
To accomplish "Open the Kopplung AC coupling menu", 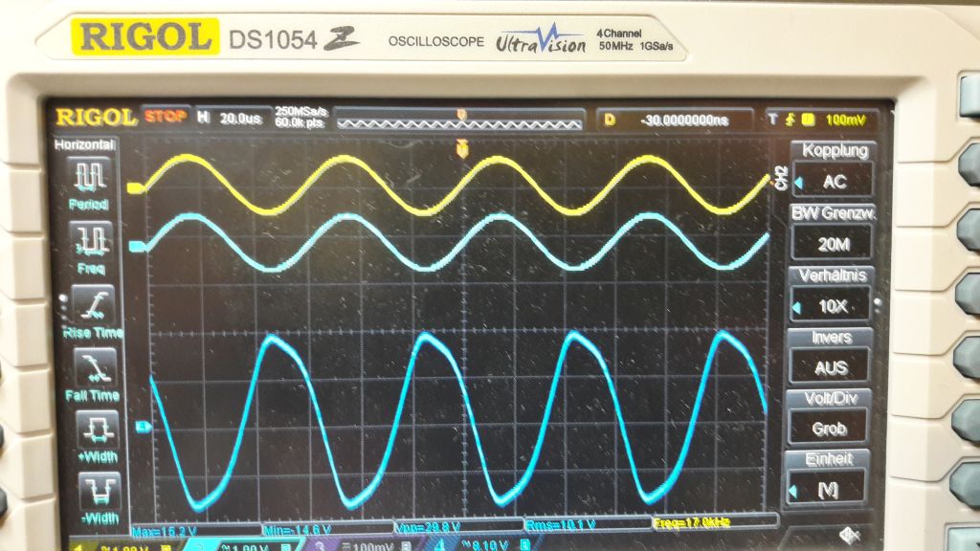I will click(834, 170).
